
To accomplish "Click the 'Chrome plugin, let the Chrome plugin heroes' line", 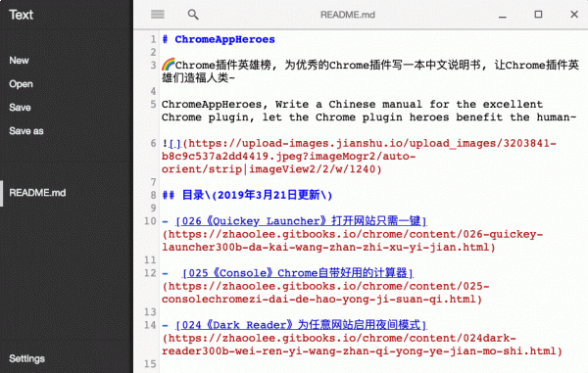I will [368, 117].
